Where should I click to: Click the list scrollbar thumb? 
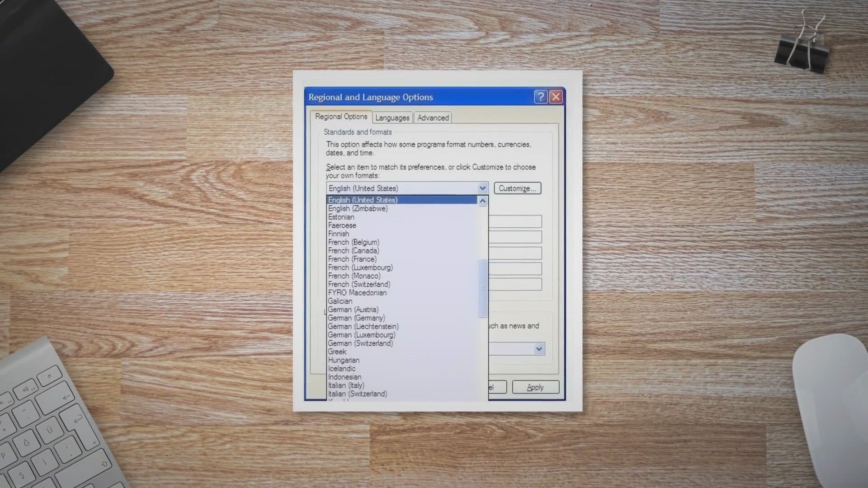click(x=482, y=288)
